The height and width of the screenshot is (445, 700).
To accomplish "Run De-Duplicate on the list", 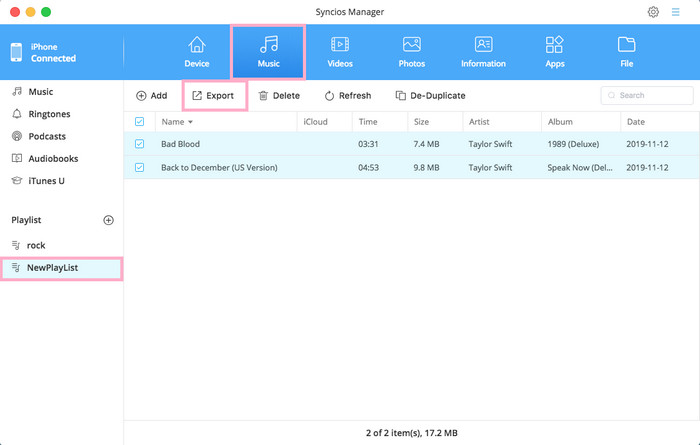I will [x=431, y=96].
